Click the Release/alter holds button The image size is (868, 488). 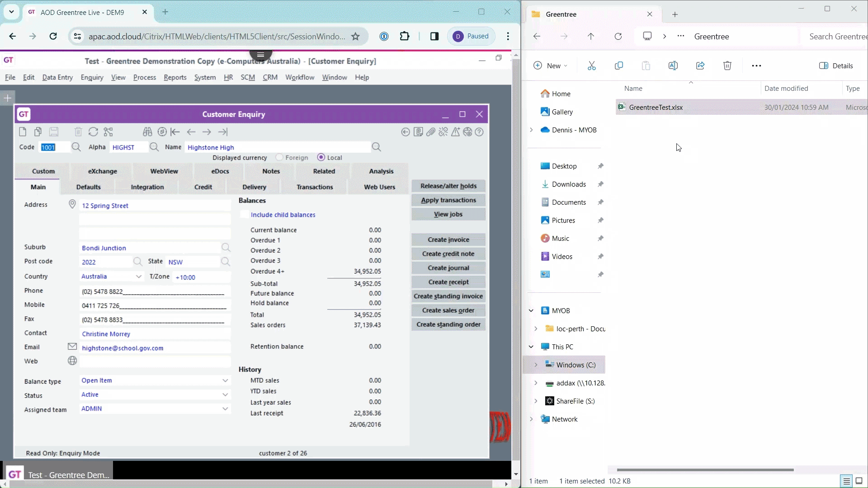pyautogui.click(x=448, y=186)
